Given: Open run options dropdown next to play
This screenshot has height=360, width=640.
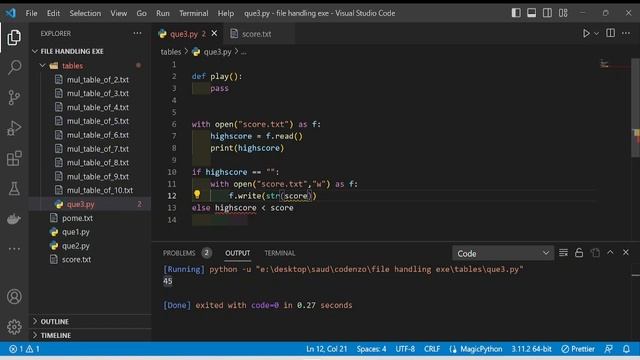Looking at the screenshot, I should pos(596,33).
